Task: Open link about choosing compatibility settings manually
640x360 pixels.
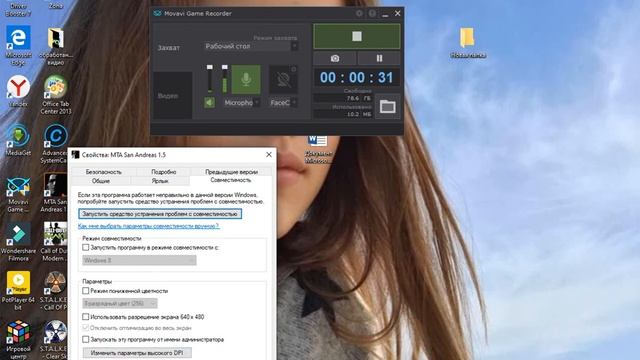Action: click(149, 226)
